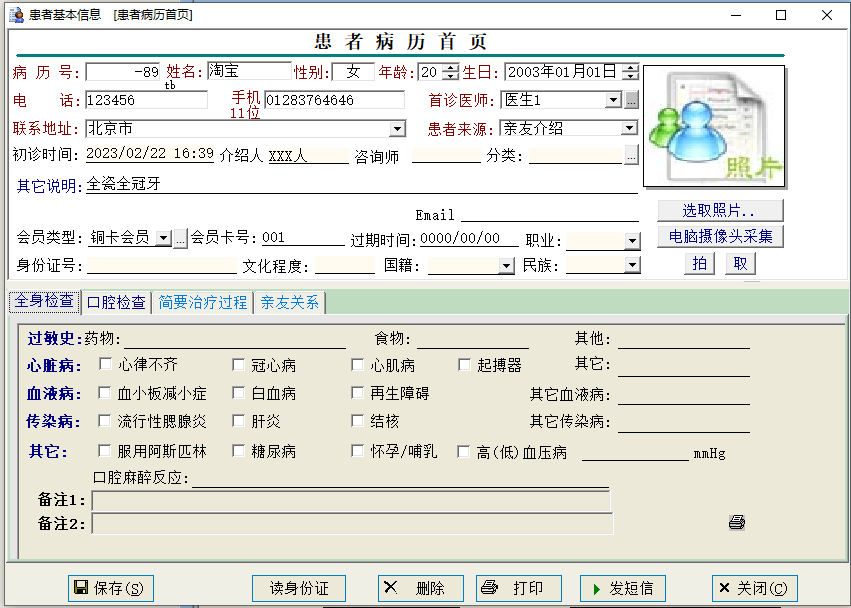Screen dimensions: 851x608
Task: Click the 介绍人 field with XXX人
Action: 308,156
